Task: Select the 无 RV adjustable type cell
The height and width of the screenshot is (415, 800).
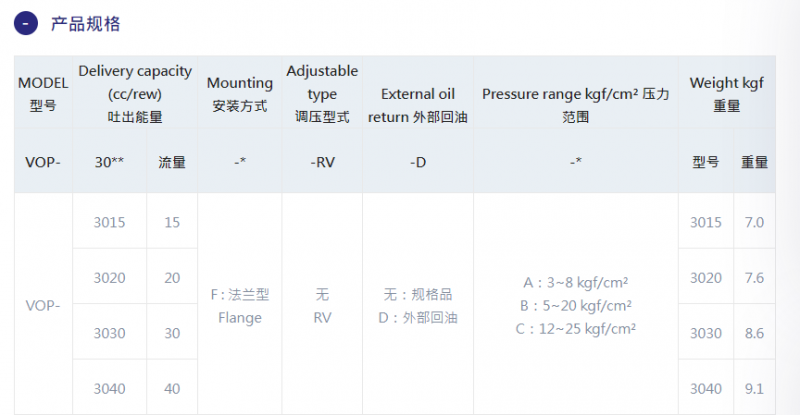Action: [x=322, y=305]
